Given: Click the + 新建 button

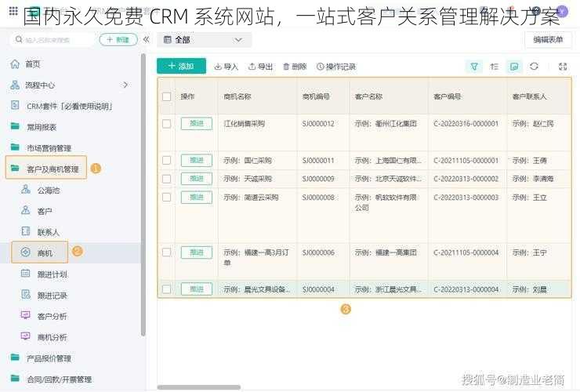Looking at the screenshot, I should tap(118, 40).
